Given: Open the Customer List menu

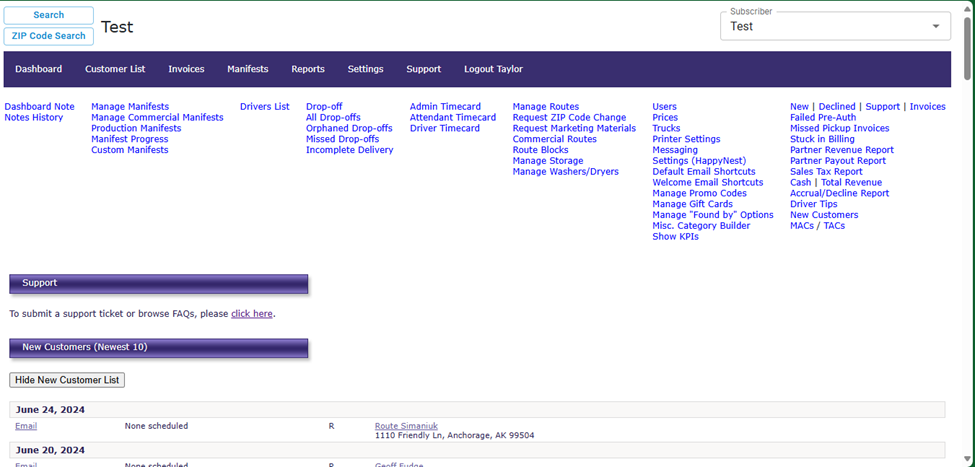Looking at the screenshot, I should tap(115, 69).
